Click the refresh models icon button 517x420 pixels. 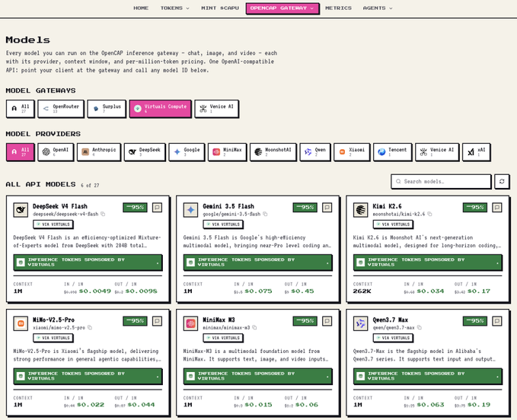(x=502, y=182)
